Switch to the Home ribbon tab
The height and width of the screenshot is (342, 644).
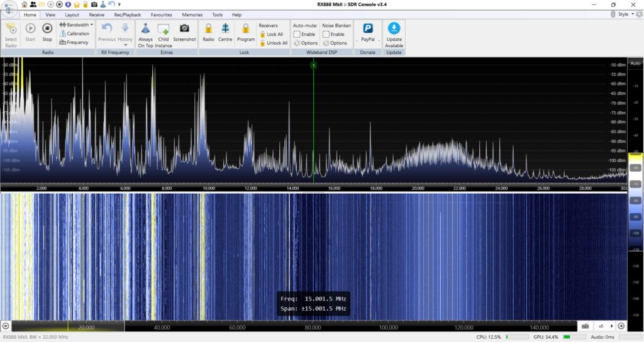(30, 15)
